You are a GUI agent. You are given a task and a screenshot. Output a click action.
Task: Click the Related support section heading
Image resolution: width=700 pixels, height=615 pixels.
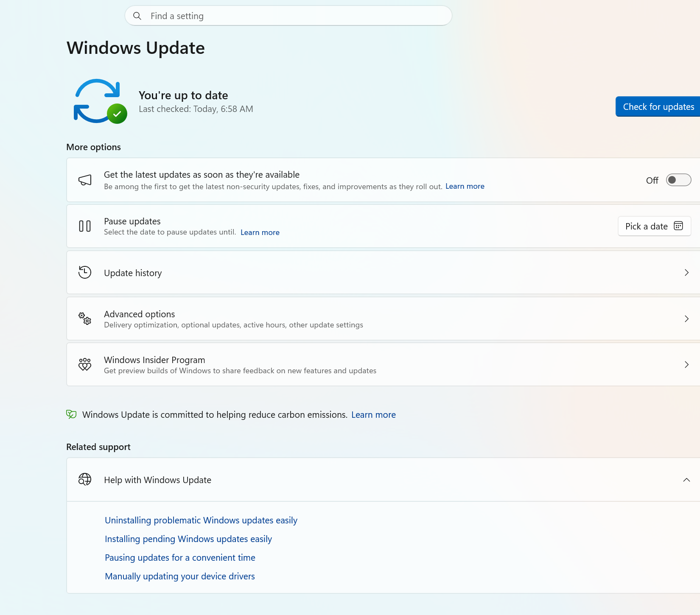tap(98, 447)
